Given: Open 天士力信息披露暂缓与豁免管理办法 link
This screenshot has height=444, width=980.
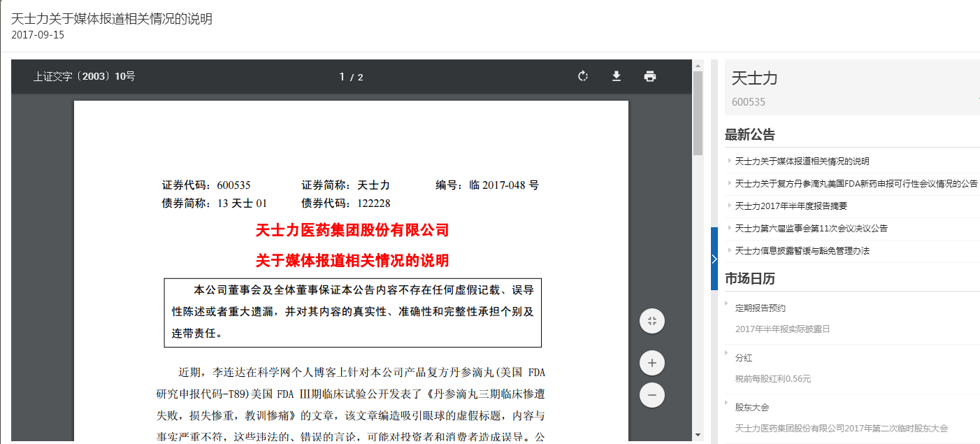Looking at the screenshot, I should tap(802, 251).
